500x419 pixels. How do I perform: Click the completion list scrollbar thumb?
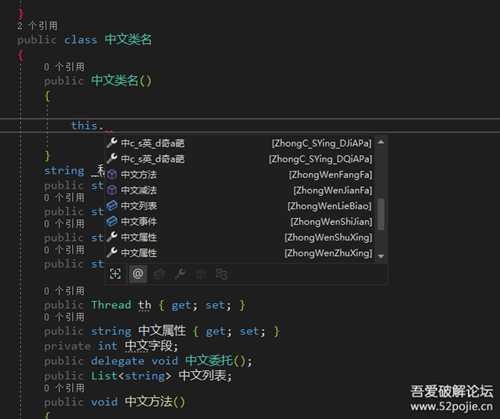click(x=381, y=214)
